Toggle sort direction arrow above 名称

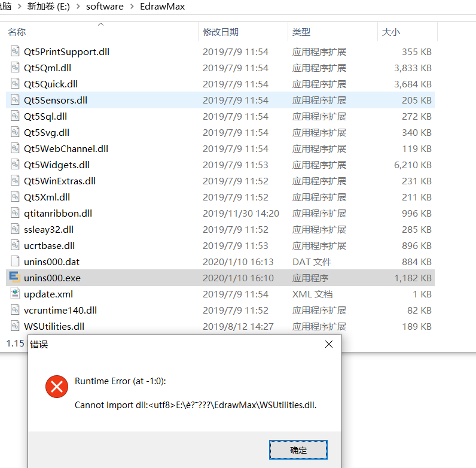pyautogui.click(x=101, y=25)
